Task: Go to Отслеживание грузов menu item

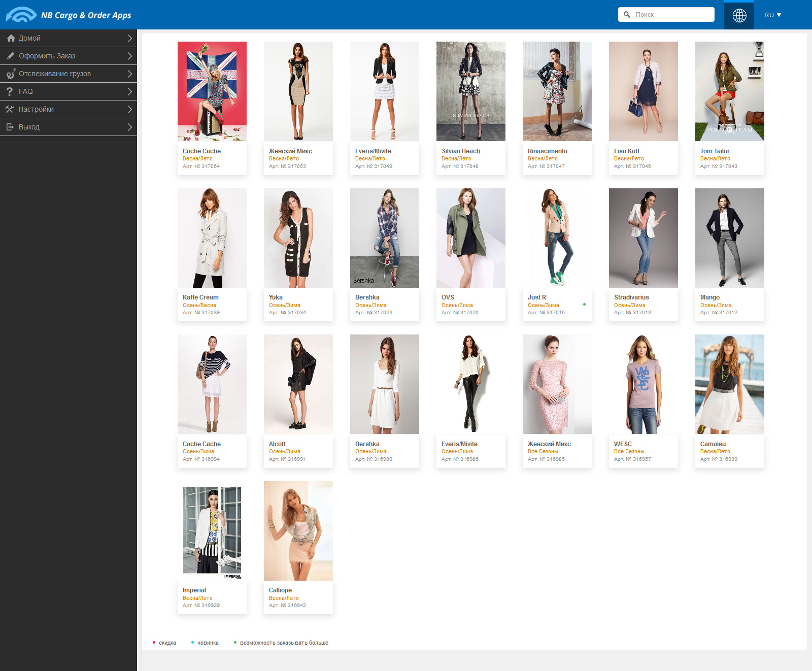Action: (69, 74)
